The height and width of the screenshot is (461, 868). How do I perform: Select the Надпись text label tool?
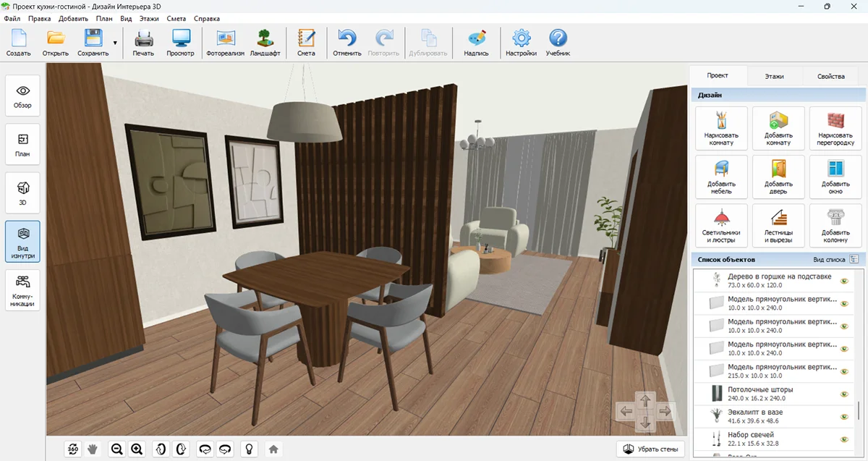tap(476, 43)
